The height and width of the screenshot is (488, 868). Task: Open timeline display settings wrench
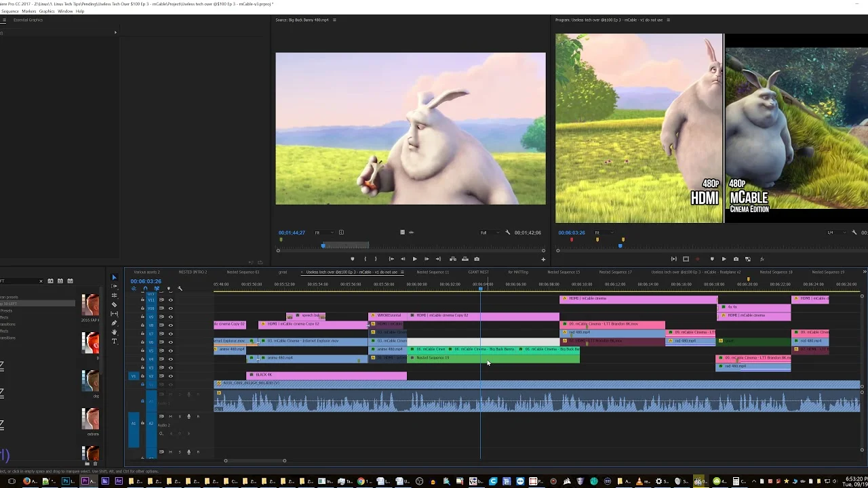coord(180,289)
